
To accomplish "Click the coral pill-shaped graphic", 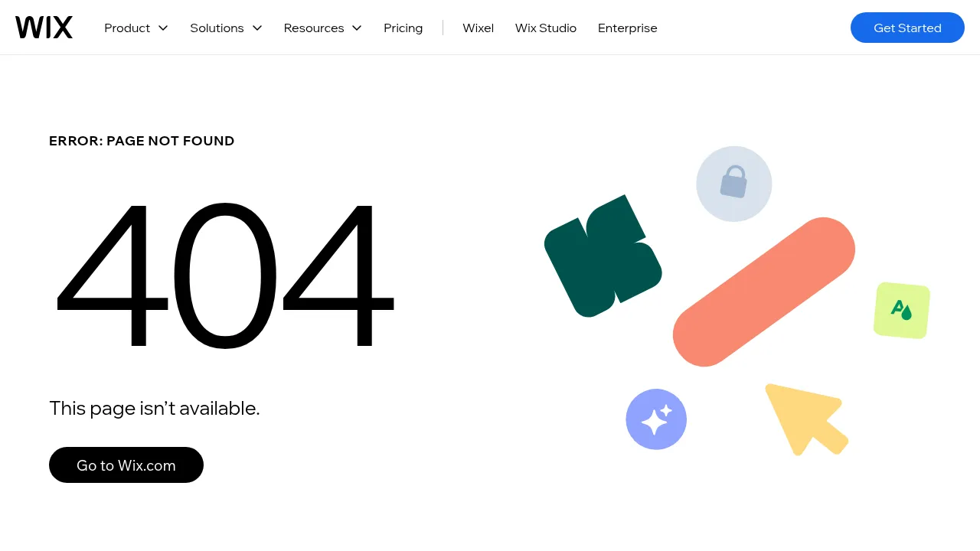I will point(763,292).
